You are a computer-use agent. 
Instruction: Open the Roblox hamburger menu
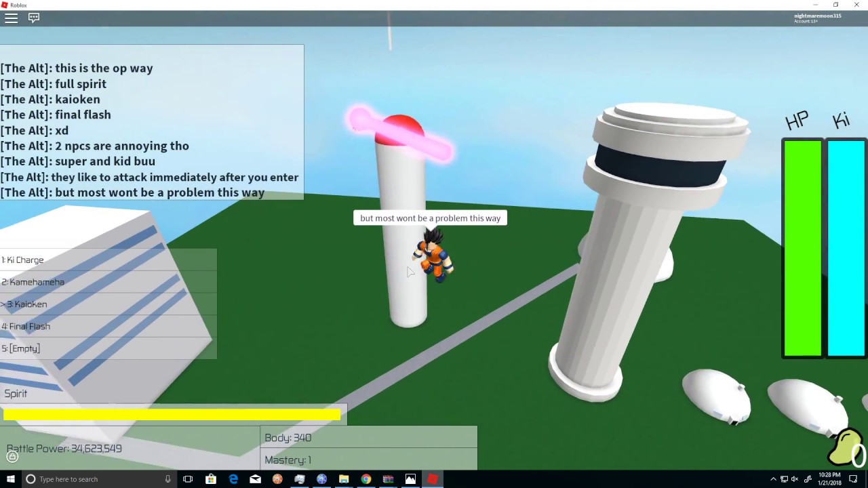pyautogui.click(x=11, y=18)
